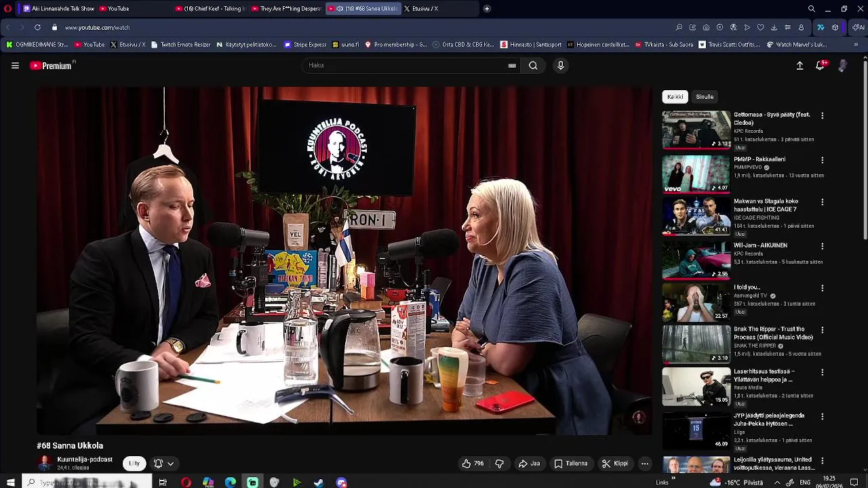Open the Windows Start menu
Screen dimensions: 868x488
(11, 483)
